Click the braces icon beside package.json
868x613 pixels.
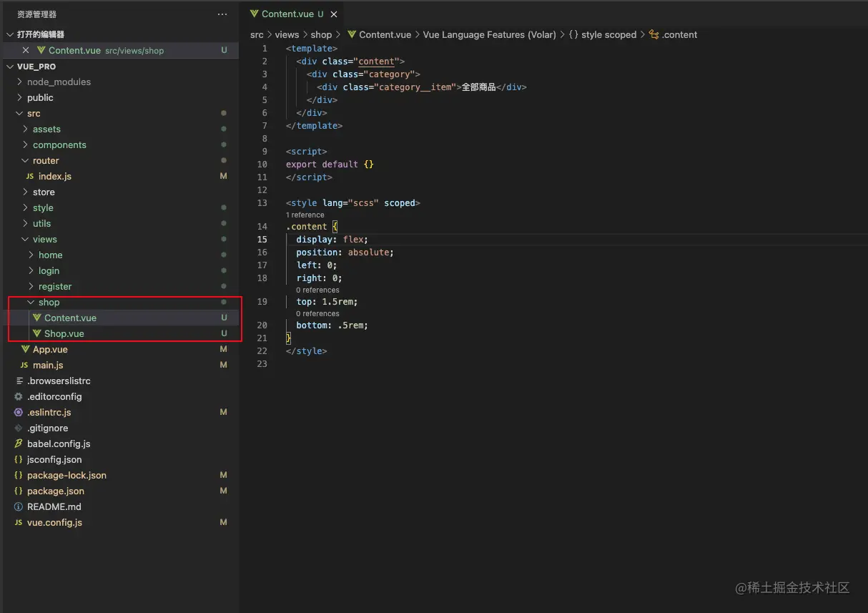coord(19,491)
